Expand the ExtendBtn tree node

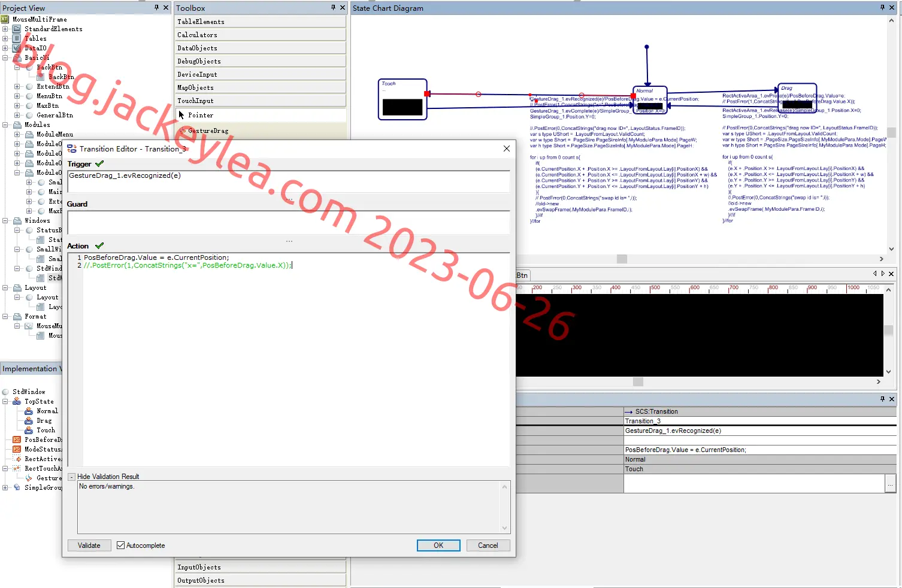(17, 86)
